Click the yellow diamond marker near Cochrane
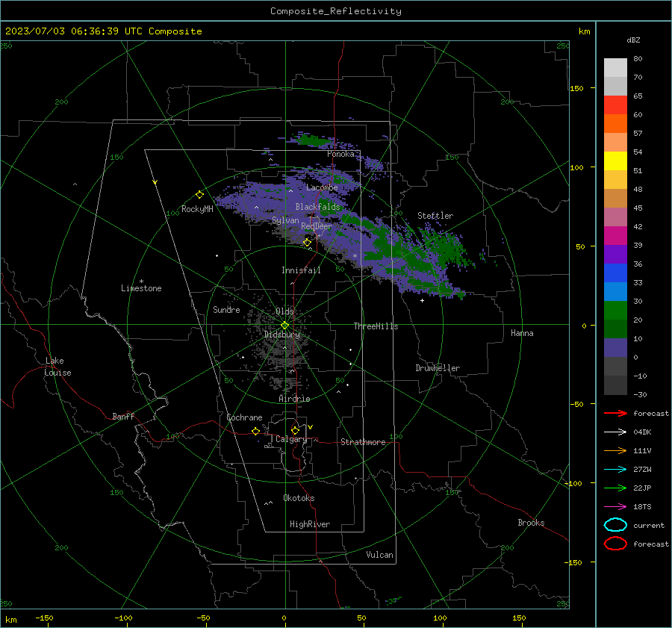The image size is (672, 628). 256,431
